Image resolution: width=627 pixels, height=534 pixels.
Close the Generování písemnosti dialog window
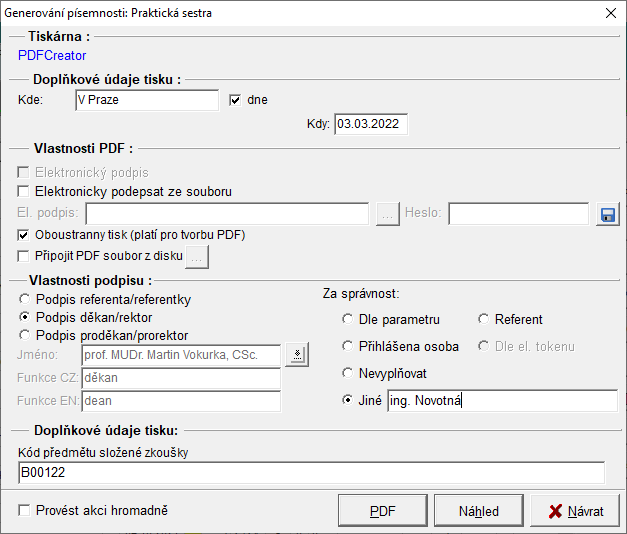tap(611, 13)
